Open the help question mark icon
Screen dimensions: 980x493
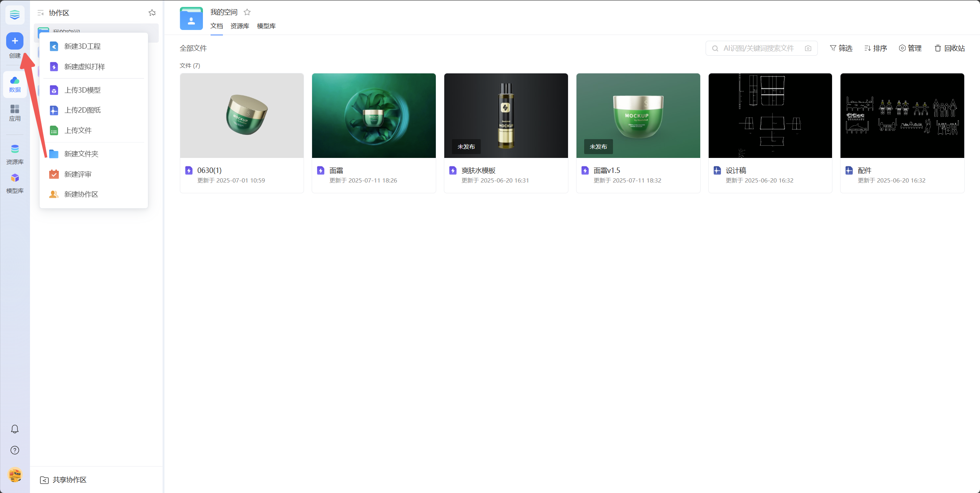[x=15, y=450]
